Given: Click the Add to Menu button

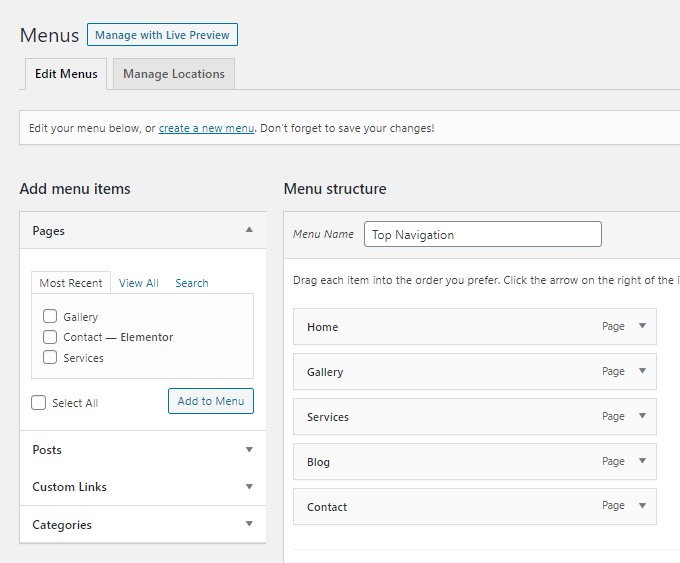Looking at the screenshot, I should (210, 401).
